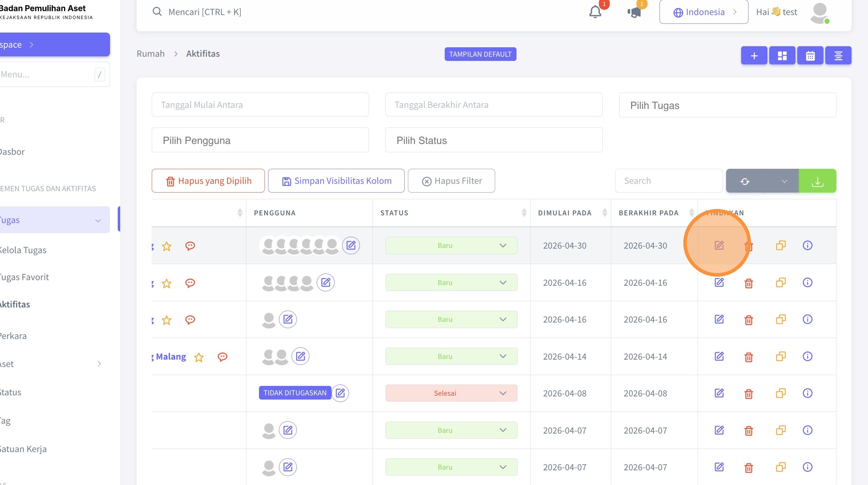Image resolution: width=868 pixels, height=485 pixels.
Task: Refresh the activities table
Action: [x=745, y=181]
